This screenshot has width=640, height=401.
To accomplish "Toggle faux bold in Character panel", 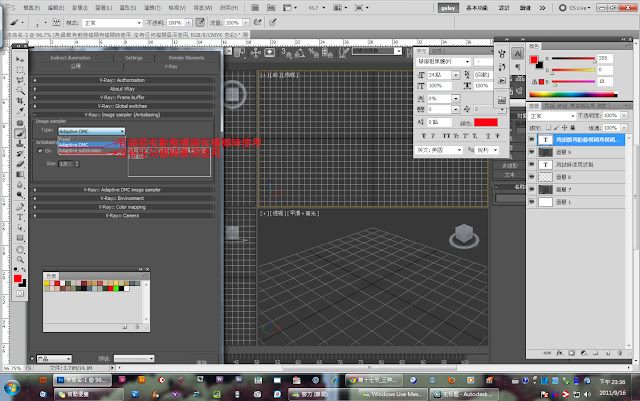I will 423,136.
